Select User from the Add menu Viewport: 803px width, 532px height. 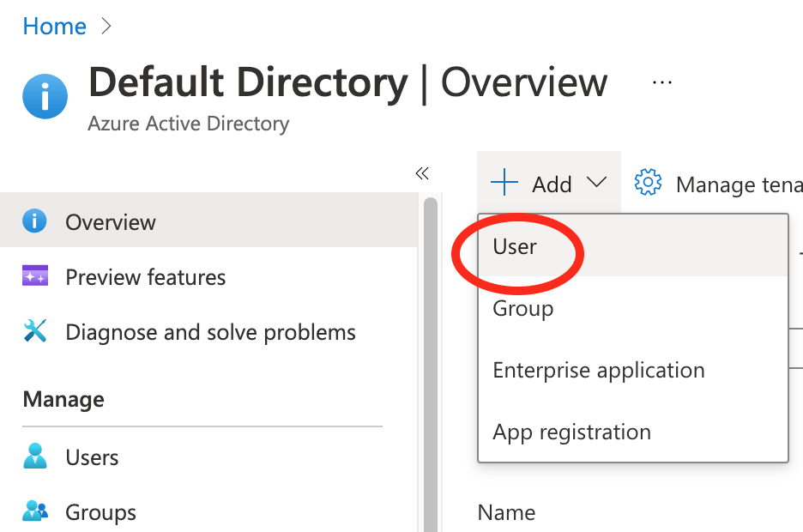[515, 246]
